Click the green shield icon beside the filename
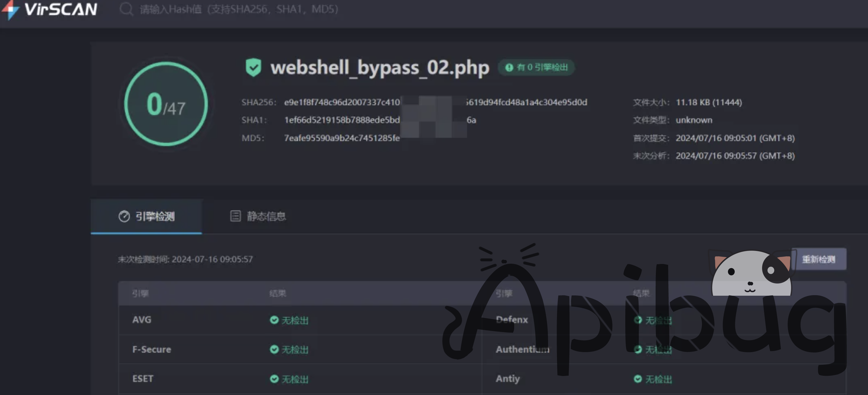Screen dimensions: 868x395 [x=253, y=68]
